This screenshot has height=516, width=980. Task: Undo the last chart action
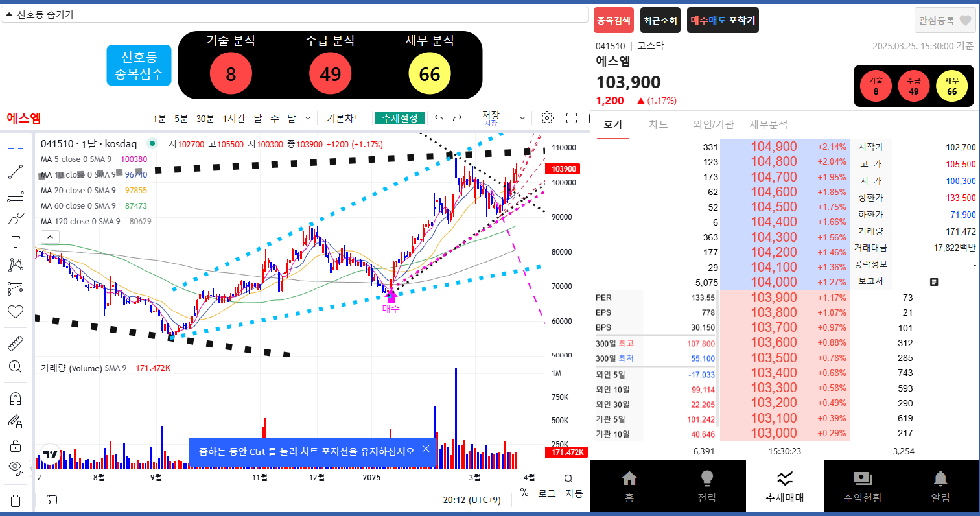point(439,118)
